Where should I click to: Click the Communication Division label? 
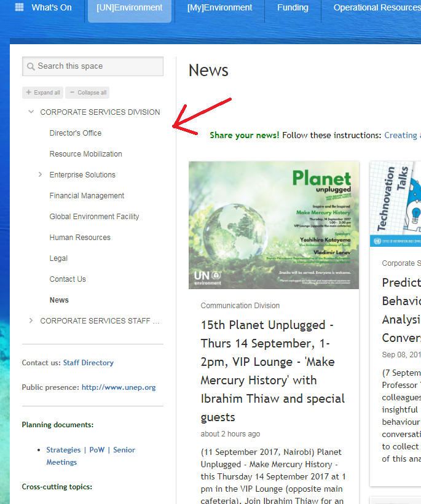coord(240,306)
